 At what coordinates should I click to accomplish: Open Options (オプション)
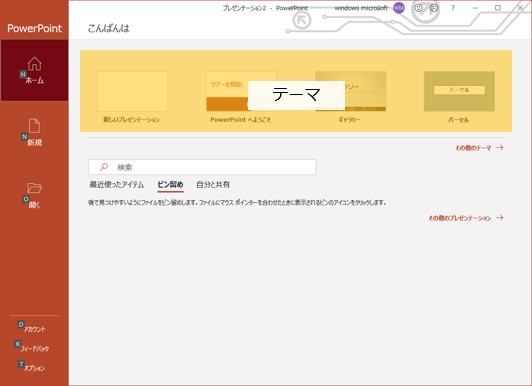coord(34,367)
